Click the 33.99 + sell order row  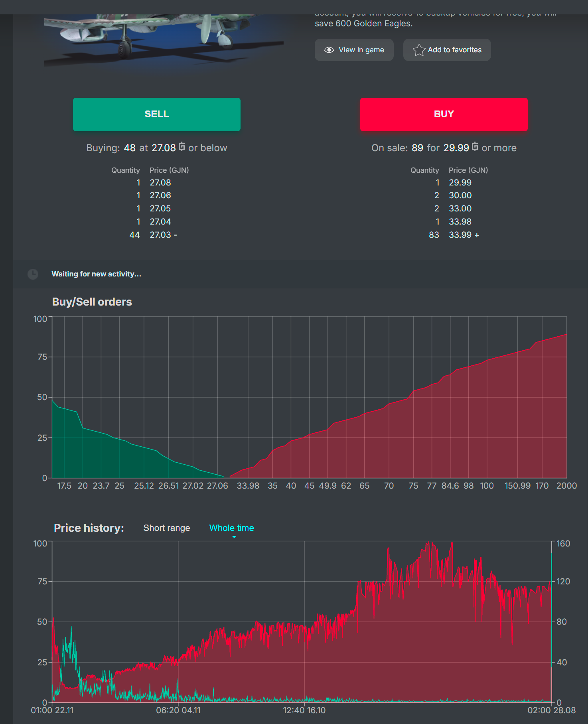[453, 235]
